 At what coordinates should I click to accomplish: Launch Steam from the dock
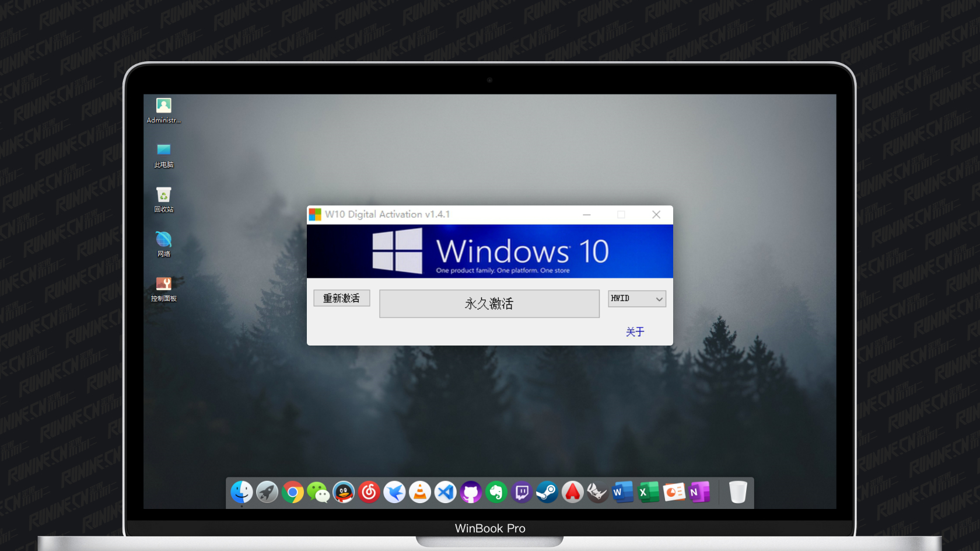547,492
